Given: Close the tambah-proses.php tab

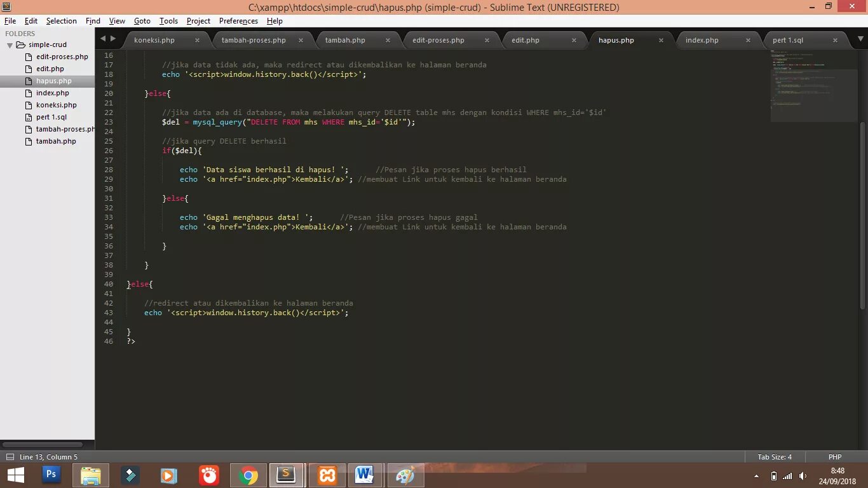Looking at the screenshot, I should pos(301,40).
